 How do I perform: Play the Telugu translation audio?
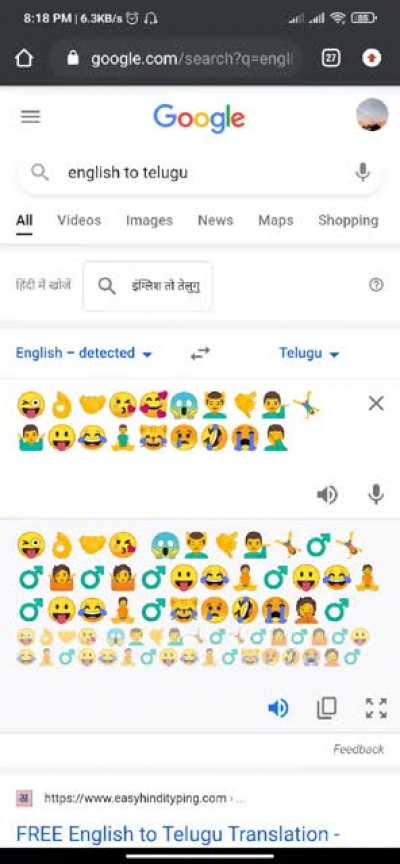278,708
